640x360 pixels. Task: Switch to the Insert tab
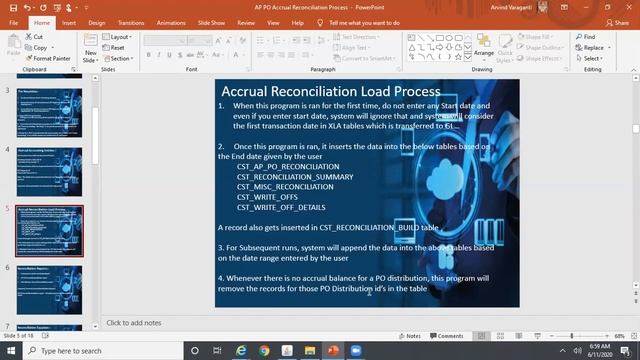click(x=69, y=23)
